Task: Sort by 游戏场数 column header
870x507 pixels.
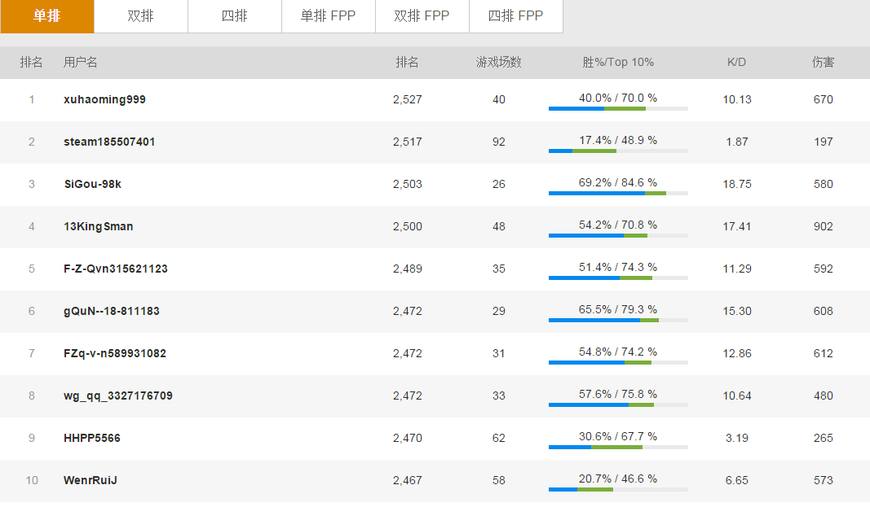Action: tap(499, 62)
